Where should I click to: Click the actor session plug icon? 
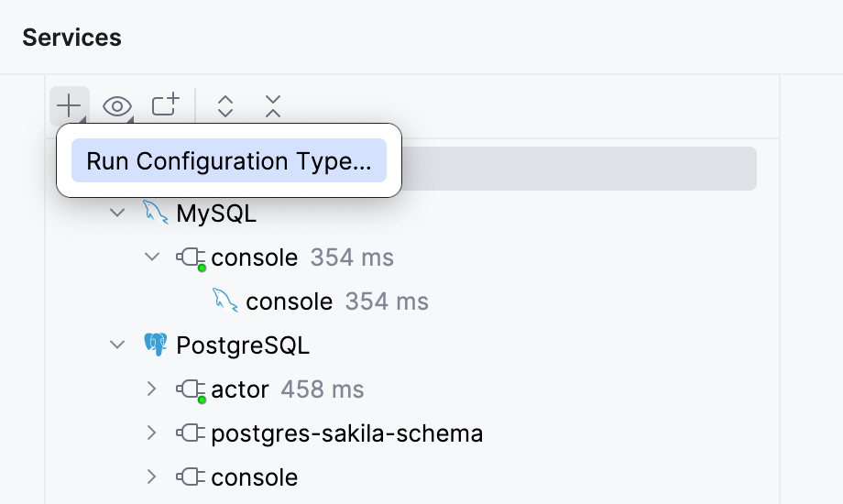click(x=191, y=390)
